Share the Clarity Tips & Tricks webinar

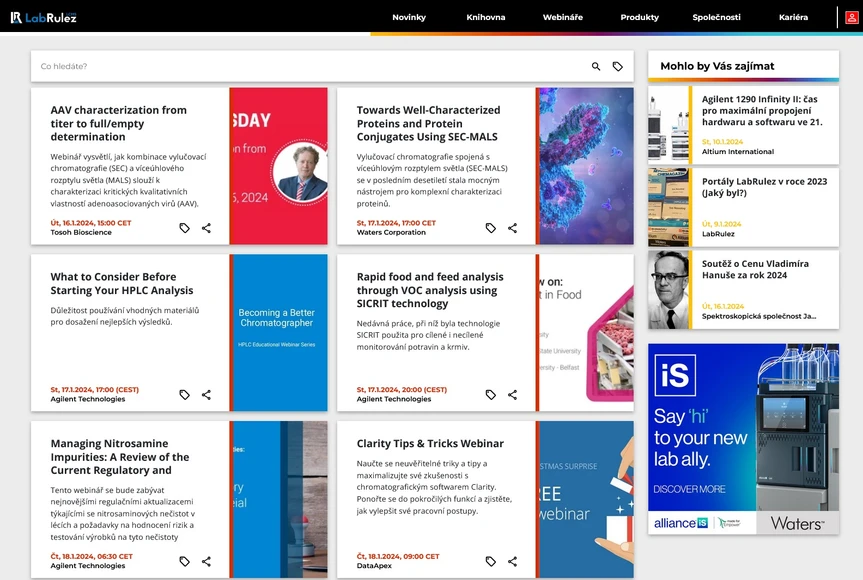pyautogui.click(x=512, y=561)
